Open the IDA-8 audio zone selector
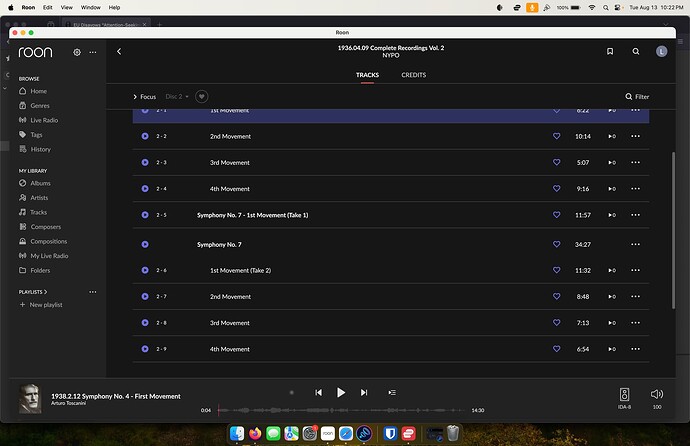Viewport: 690px width, 446px height. 624,398
